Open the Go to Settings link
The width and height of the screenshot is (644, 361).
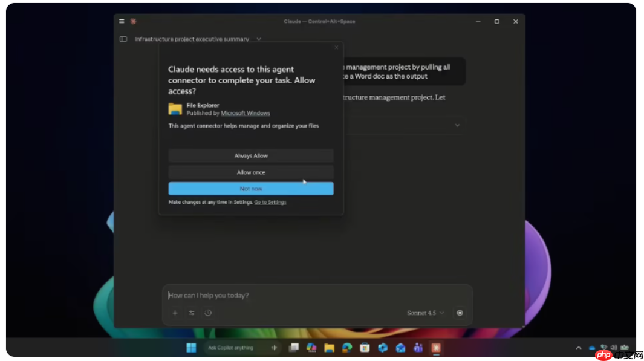click(x=270, y=202)
